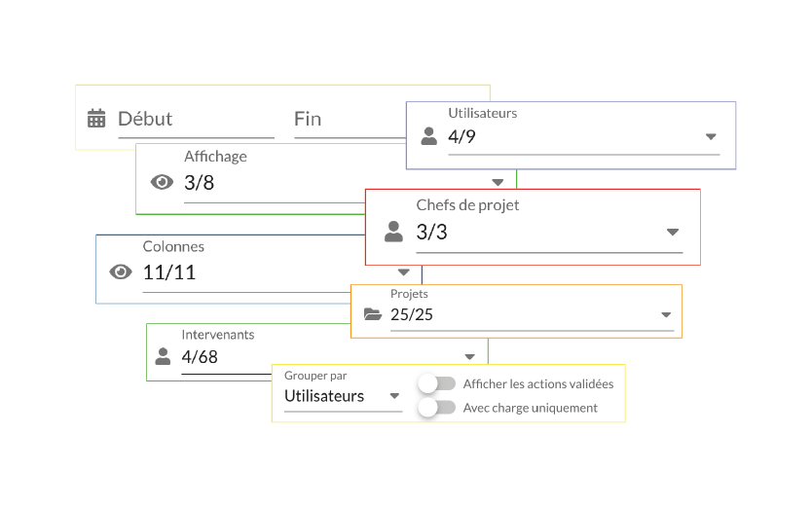This screenshot has height=507, width=812.
Task: Click the 25/25 value in Projets
Action: click(x=412, y=314)
